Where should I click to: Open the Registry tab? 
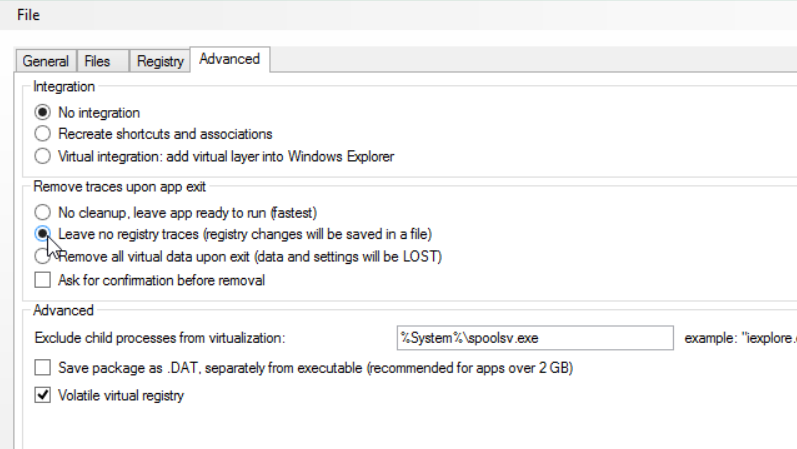[160, 61]
